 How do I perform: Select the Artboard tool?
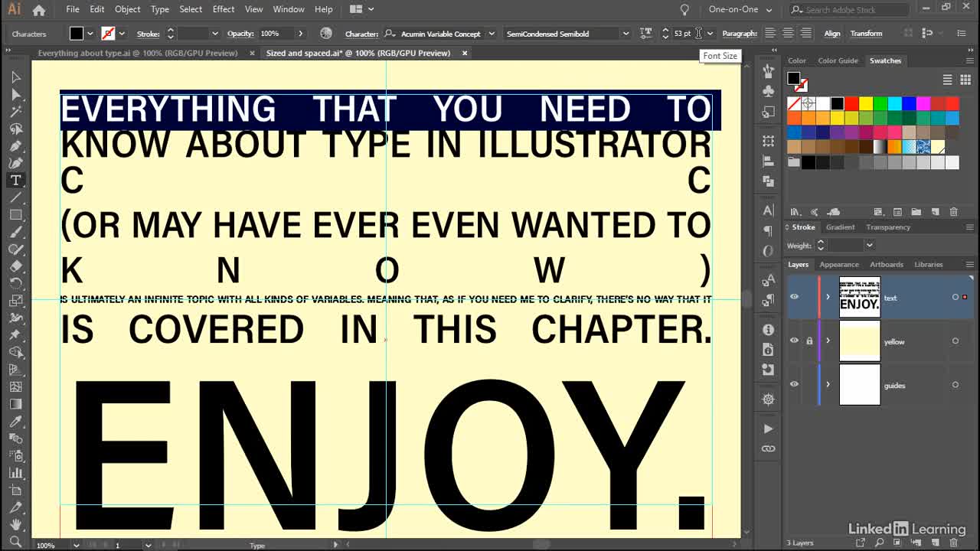click(15, 491)
